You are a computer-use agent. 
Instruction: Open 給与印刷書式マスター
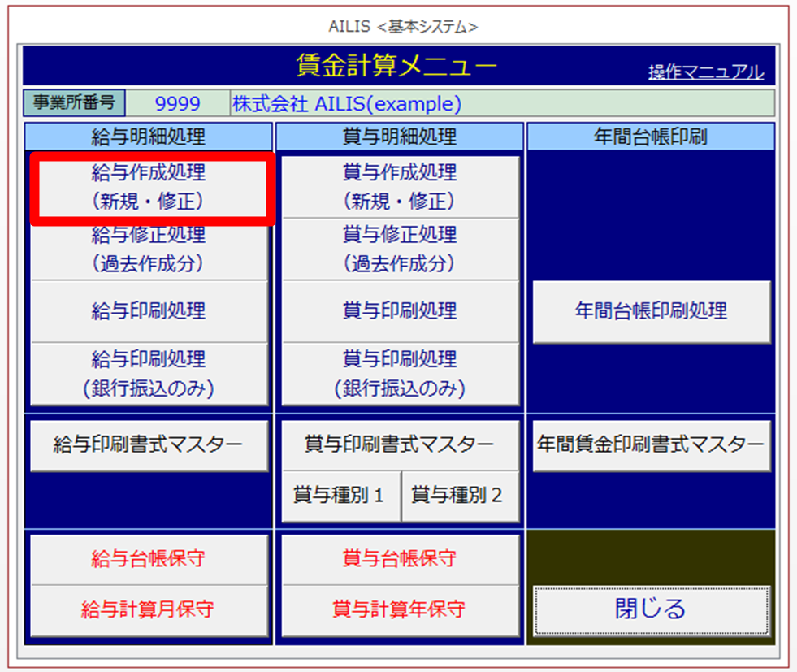[x=149, y=445]
